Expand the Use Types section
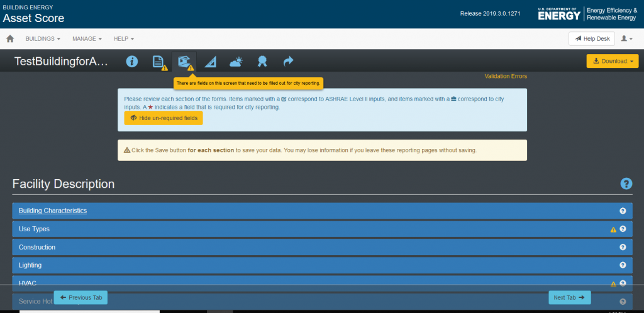 tap(322, 229)
